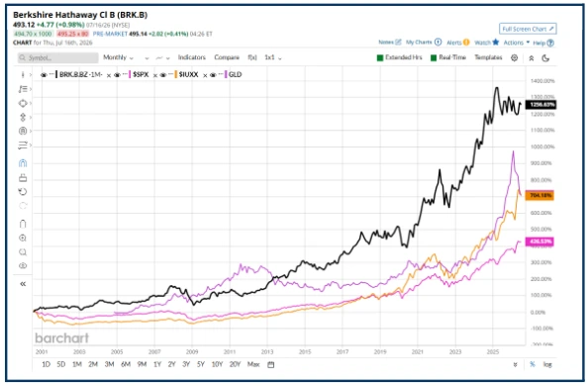Open the chart type line dropdown
Image resolution: width=588 pixels, height=386 pixels.
click(x=162, y=57)
